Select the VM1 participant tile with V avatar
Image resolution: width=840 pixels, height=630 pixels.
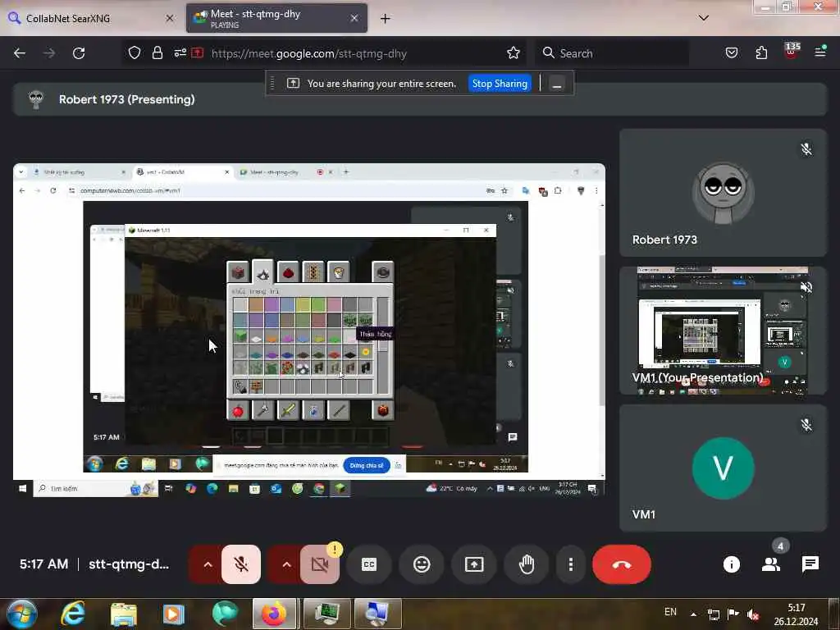[x=723, y=468]
